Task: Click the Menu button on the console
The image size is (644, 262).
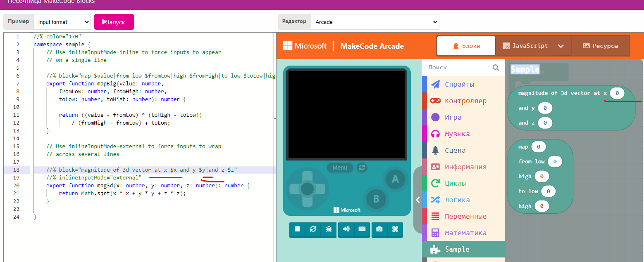Action: pos(340,168)
